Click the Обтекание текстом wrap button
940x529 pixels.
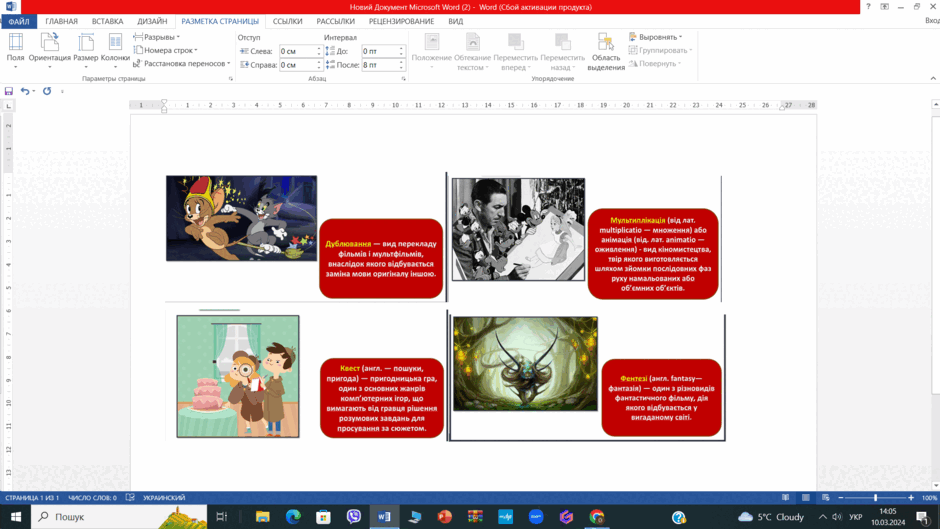(x=472, y=52)
